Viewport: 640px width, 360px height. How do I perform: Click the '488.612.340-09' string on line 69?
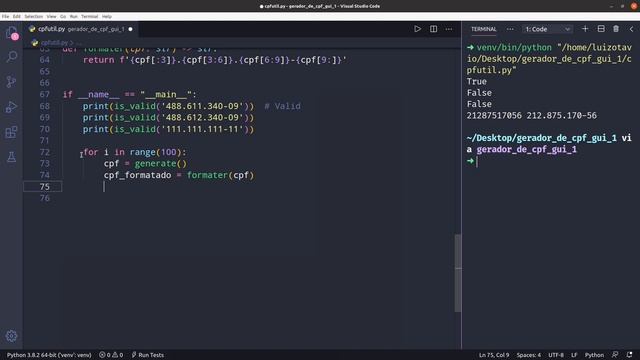202,118
